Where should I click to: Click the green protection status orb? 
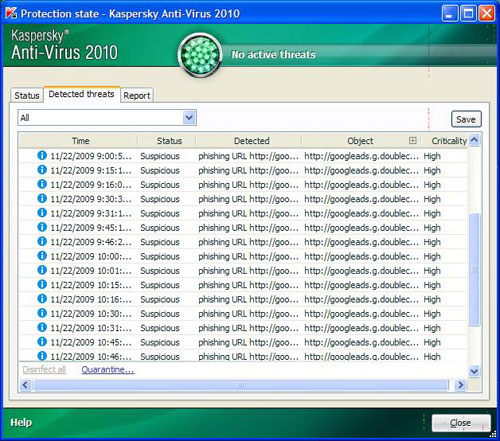tap(200, 55)
